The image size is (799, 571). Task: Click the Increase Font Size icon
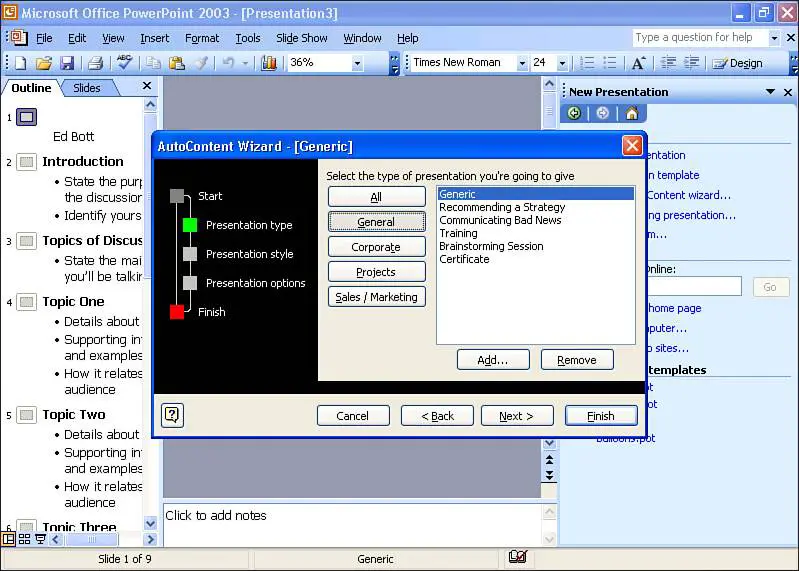pos(638,63)
